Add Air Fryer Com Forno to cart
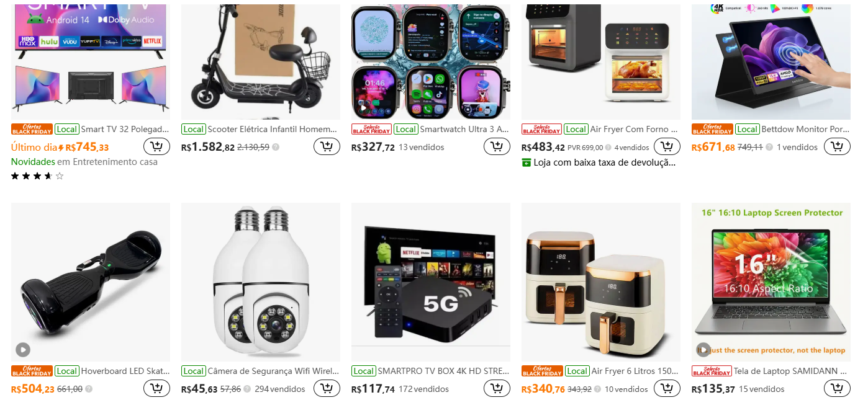 click(x=667, y=147)
